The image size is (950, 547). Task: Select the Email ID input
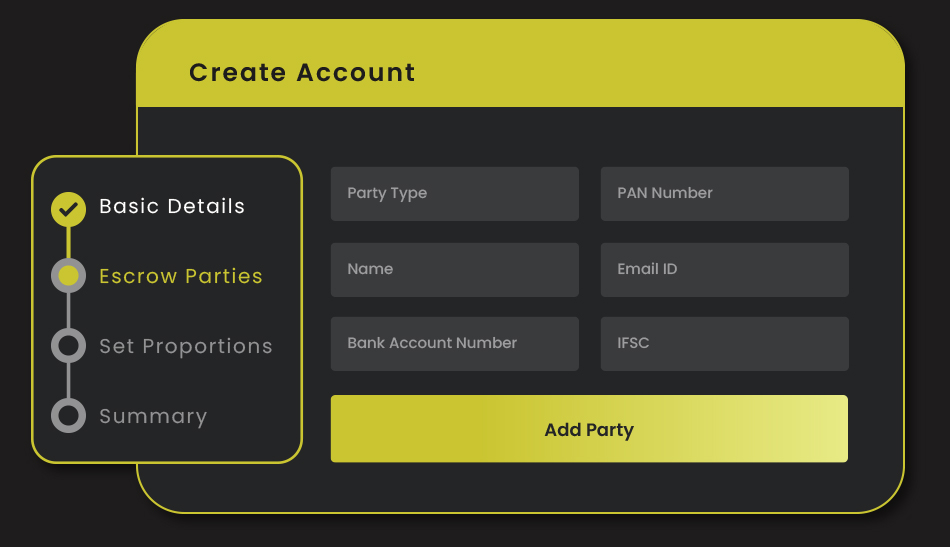[724, 269]
